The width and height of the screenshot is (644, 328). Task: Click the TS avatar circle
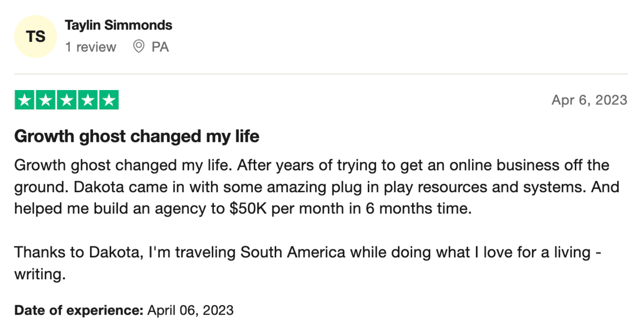click(x=36, y=36)
